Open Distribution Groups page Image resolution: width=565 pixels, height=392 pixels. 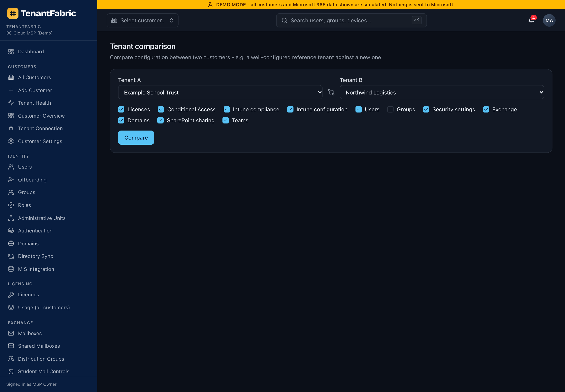41,359
